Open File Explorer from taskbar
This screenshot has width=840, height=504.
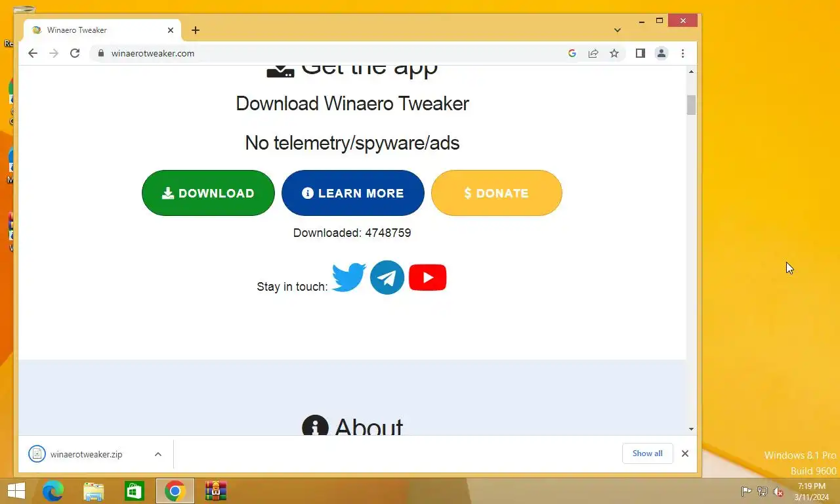[94, 491]
